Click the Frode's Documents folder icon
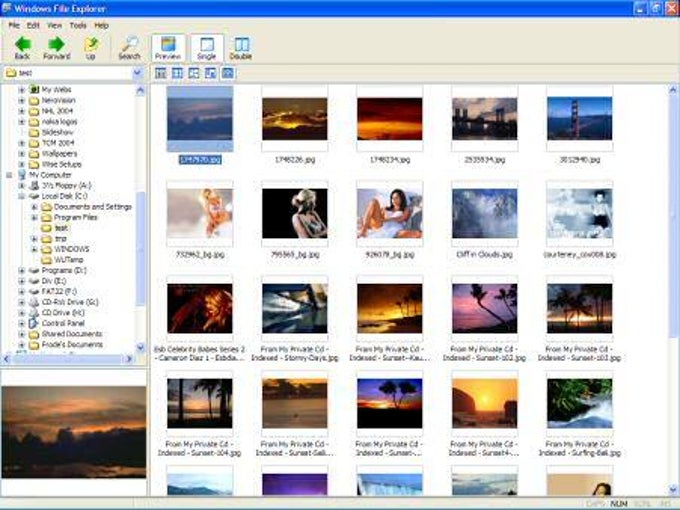The image size is (680, 510). pyautogui.click(x=34, y=345)
